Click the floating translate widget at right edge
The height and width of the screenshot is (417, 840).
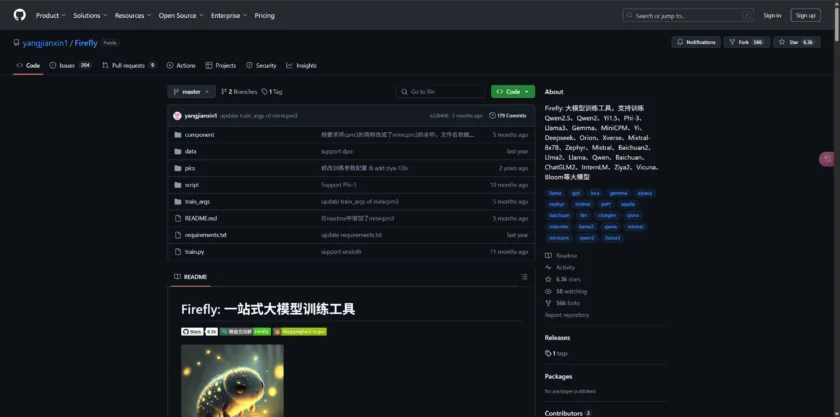(829, 159)
